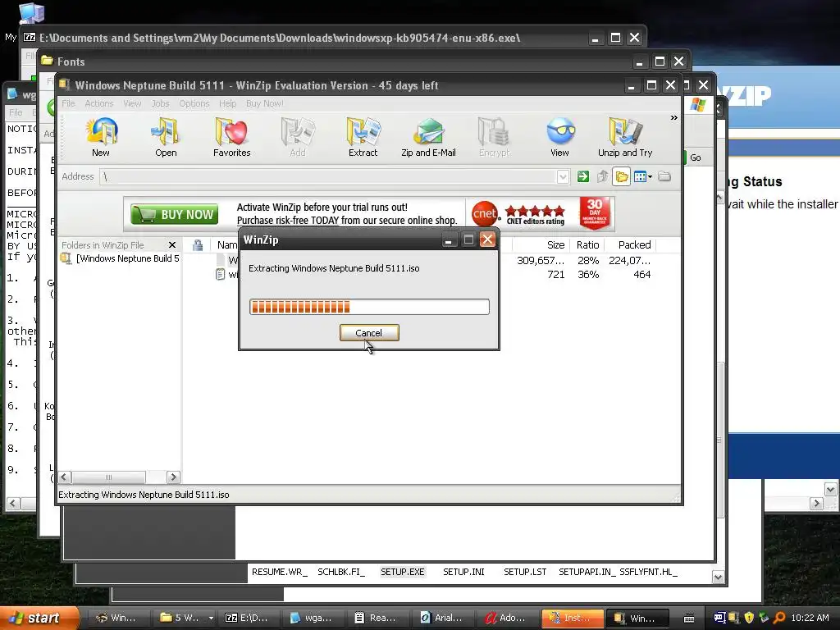Click the new folder icon in address bar
This screenshot has width=840, height=630.
664,176
